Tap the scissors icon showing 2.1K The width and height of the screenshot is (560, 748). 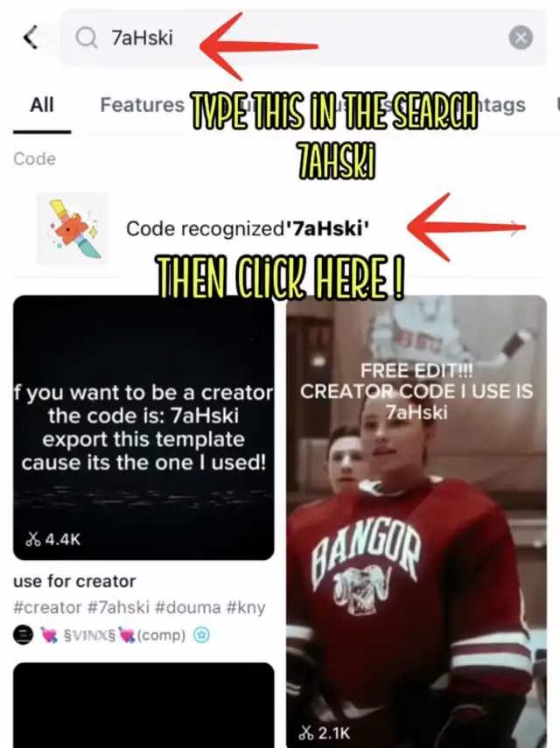point(305,733)
